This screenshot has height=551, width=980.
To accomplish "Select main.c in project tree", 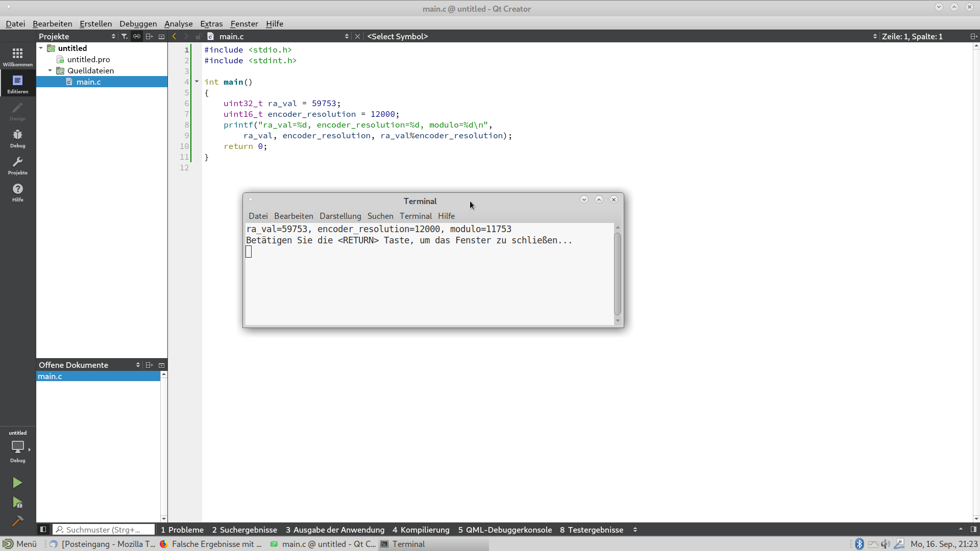I will 89,82.
